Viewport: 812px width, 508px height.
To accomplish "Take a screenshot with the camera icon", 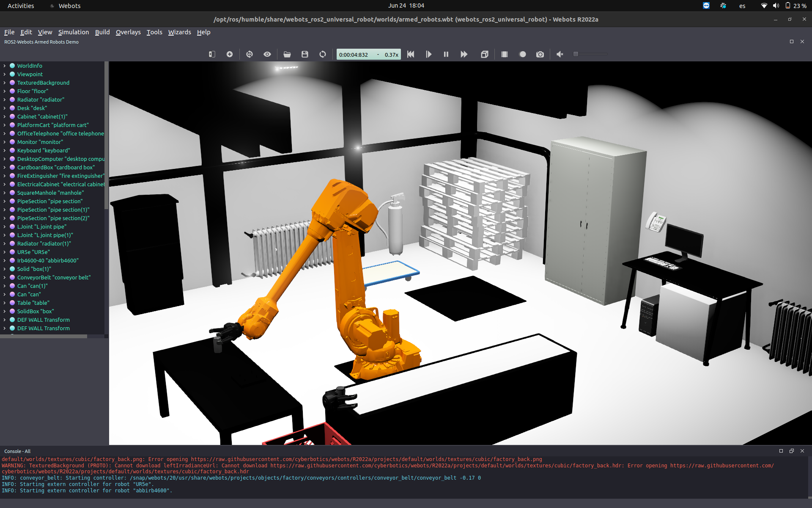I will (x=540, y=54).
